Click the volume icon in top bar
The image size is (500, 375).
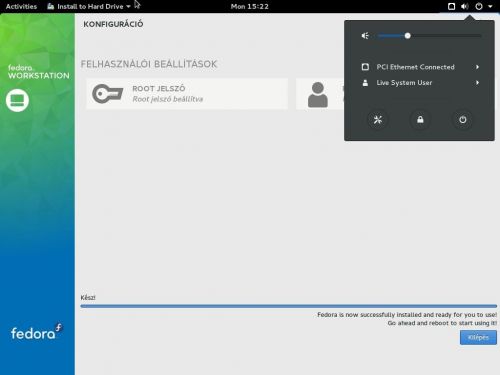(465, 6)
